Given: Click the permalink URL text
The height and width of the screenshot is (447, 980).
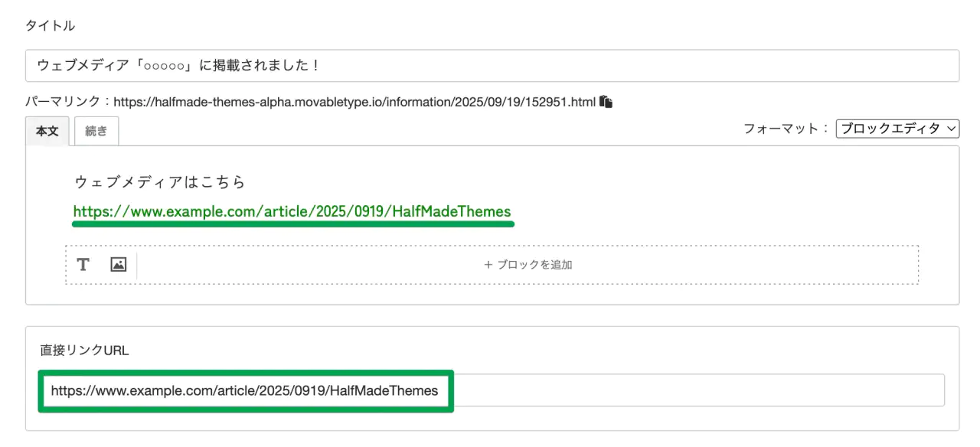Looking at the screenshot, I should (354, 102).
